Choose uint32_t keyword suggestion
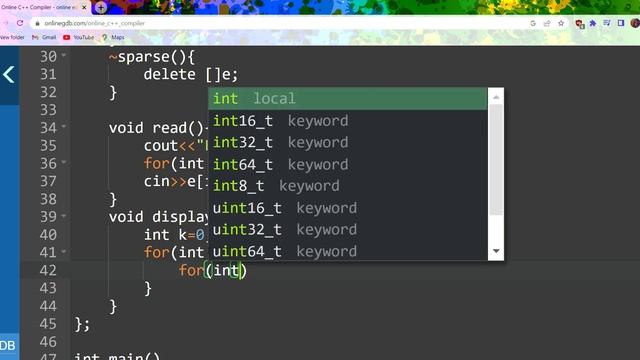This screenshot has height=360, width=640. click(x=348, y=230)
